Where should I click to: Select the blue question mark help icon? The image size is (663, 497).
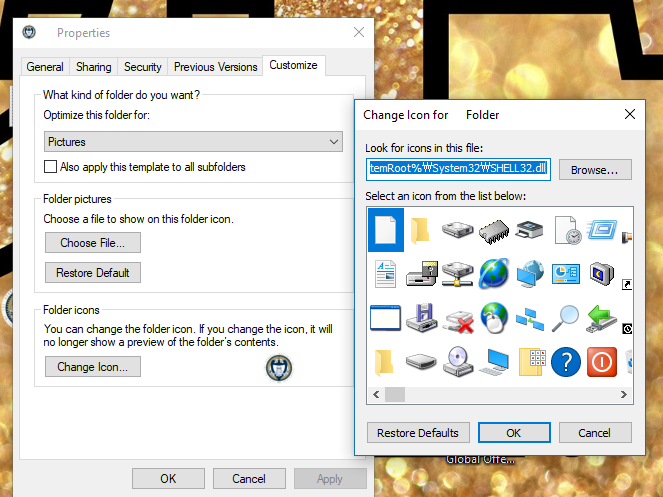point(566,362)
